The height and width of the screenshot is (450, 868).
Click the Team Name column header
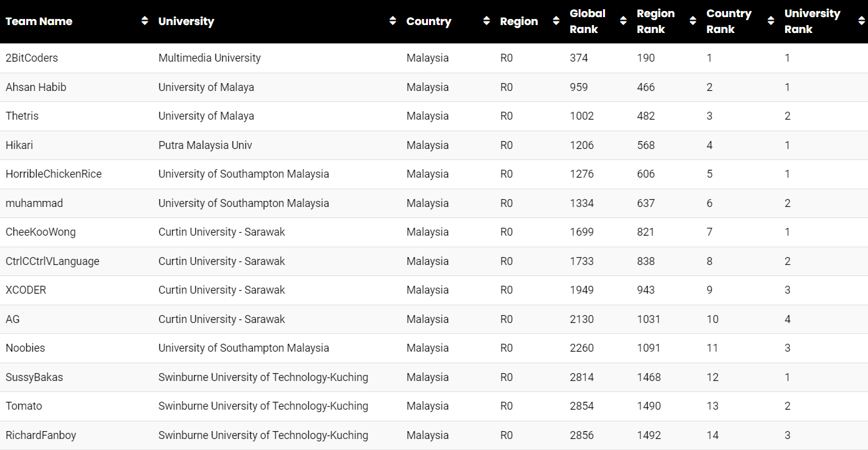[x=39, y=21]
